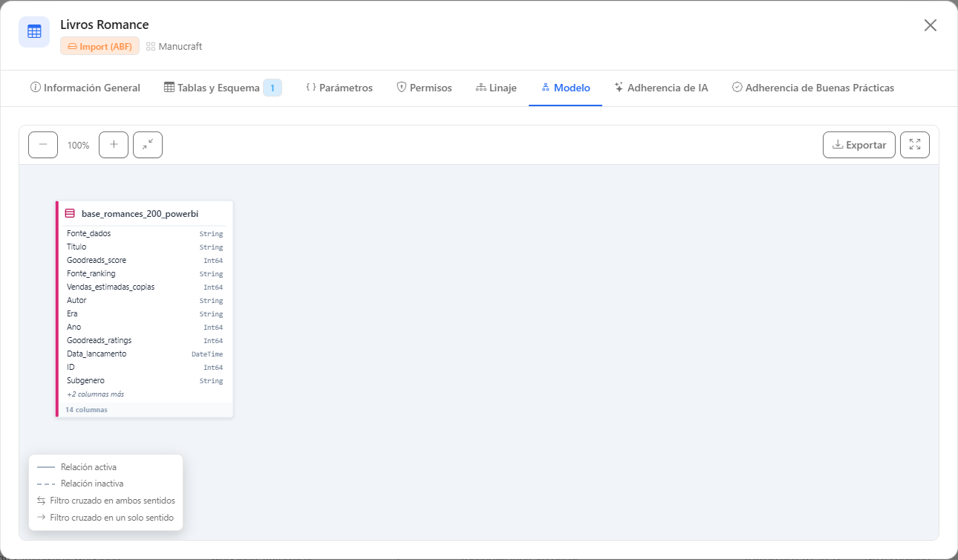Click the blue dataset table icon
The height and width of the screenshot is (560, 958).
(34, 32)
